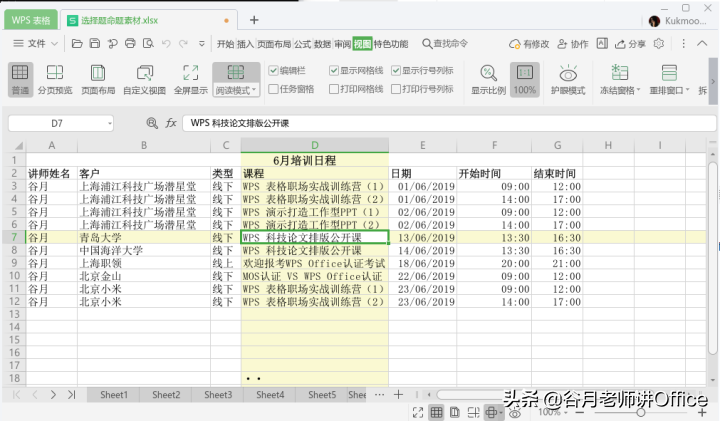Open the settings gear icon at top right
Image resolution: width=720 pixels, height=421 pixels.
pyautogui.click(x=659, y=44)
